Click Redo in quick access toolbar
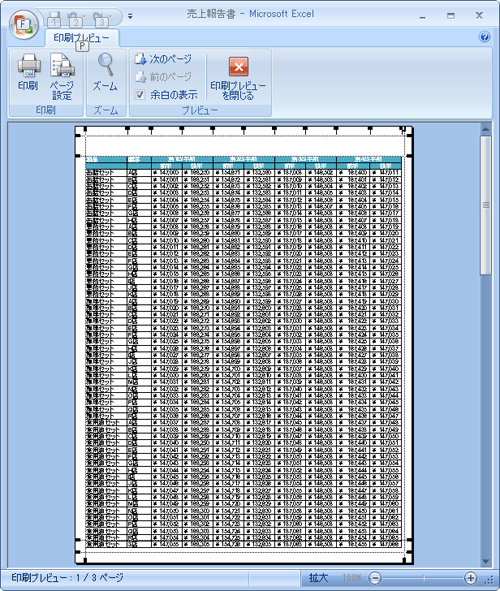The height and width of the screenshot is (591, 500). [x=101, y=18]
